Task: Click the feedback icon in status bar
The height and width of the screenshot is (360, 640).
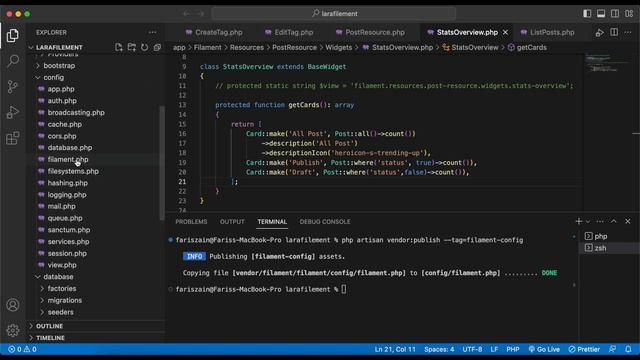Action: tap(613, 349)
